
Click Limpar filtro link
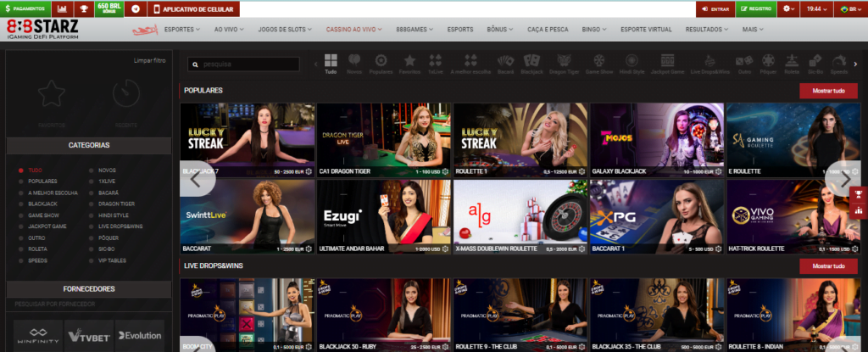coord(149,61)
